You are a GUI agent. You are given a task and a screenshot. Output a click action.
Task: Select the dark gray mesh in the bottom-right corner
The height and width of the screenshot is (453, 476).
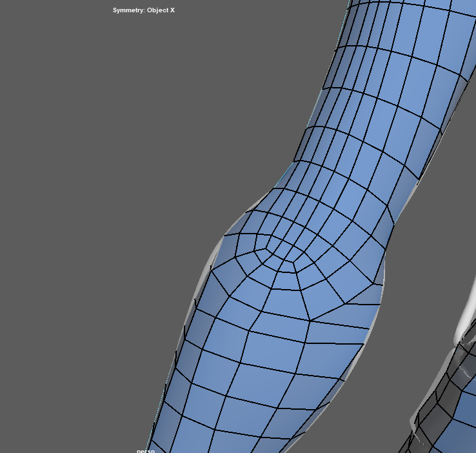point(451,413)
